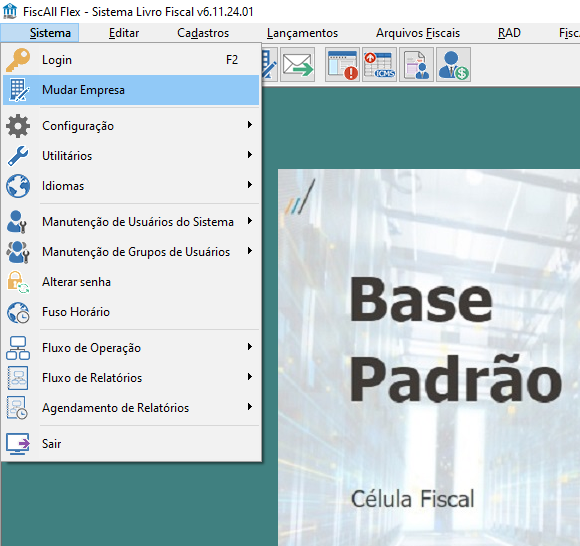The width and height of the screenshot is (580, 546).
Task: Click the Agendamento de Relatórios icon
Action: click(x=17, y=408)
